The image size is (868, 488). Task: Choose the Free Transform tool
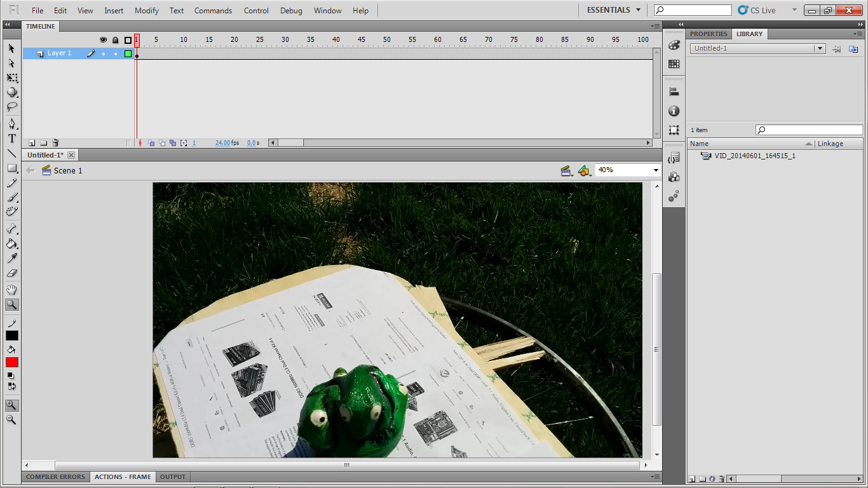point(11,78)
